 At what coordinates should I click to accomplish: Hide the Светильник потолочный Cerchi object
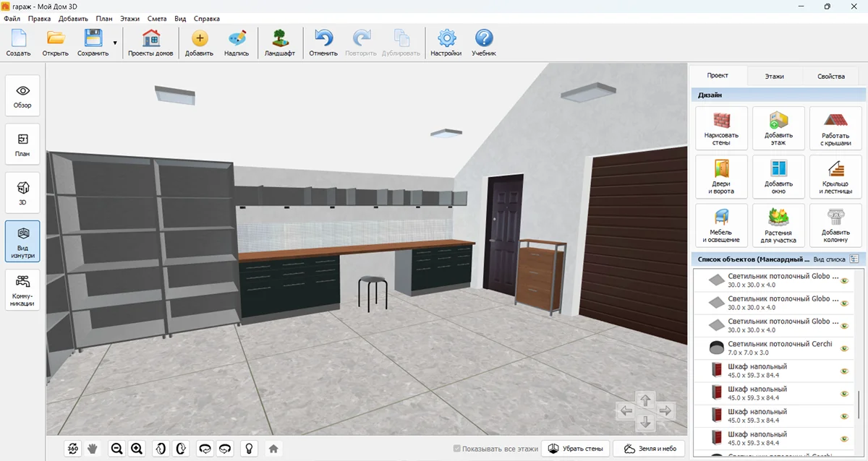click(843, 348)
